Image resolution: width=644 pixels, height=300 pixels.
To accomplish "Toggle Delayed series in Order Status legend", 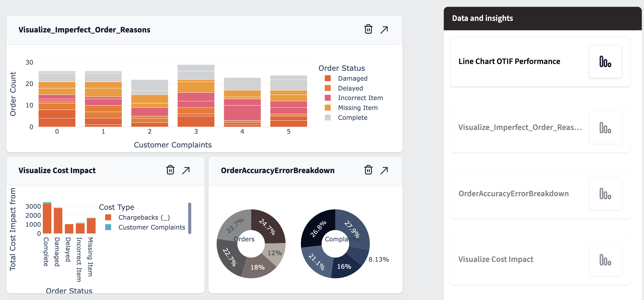I will pyautogui.click(x=350, y=88).
